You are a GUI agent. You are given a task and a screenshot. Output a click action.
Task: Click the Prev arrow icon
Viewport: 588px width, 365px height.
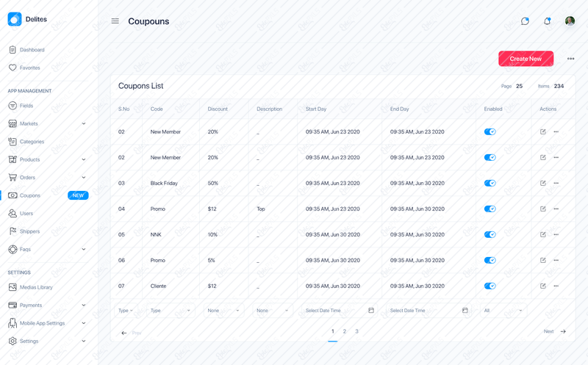point(123,333)
